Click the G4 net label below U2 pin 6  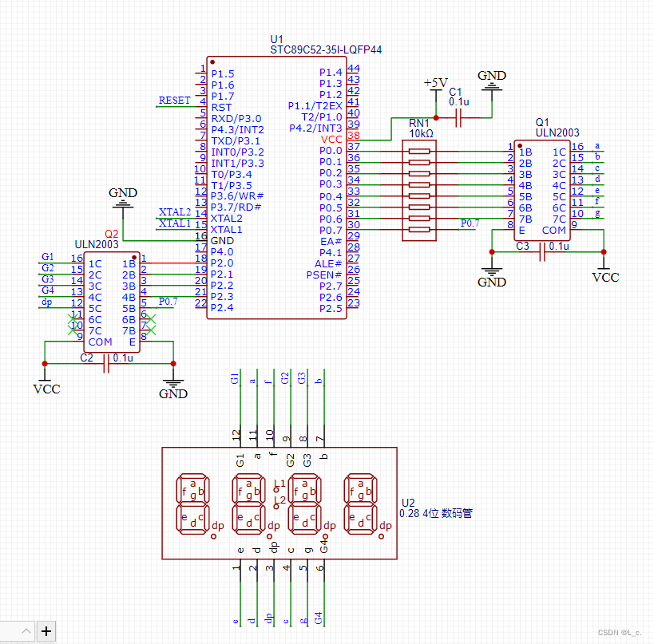[319, 618]
